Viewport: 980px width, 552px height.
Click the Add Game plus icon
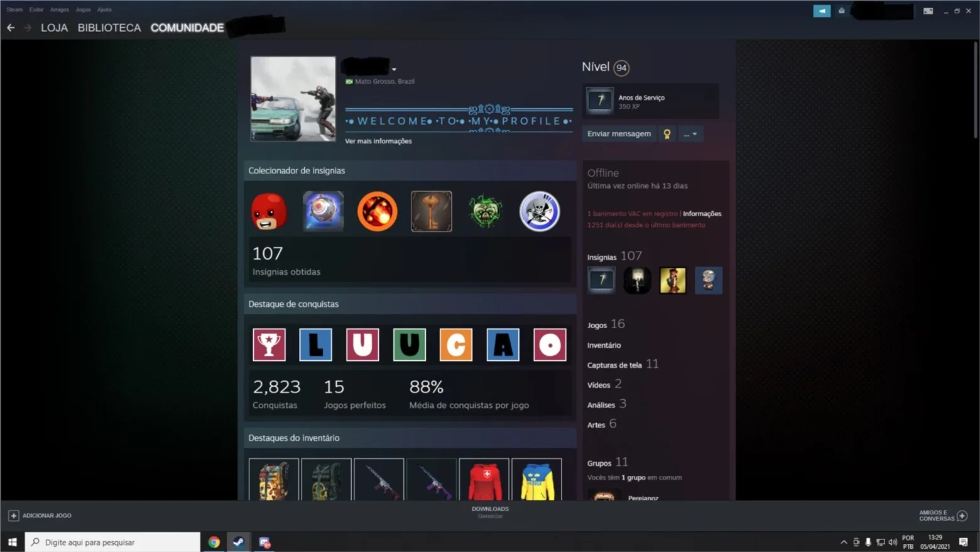tap(13, 516)
